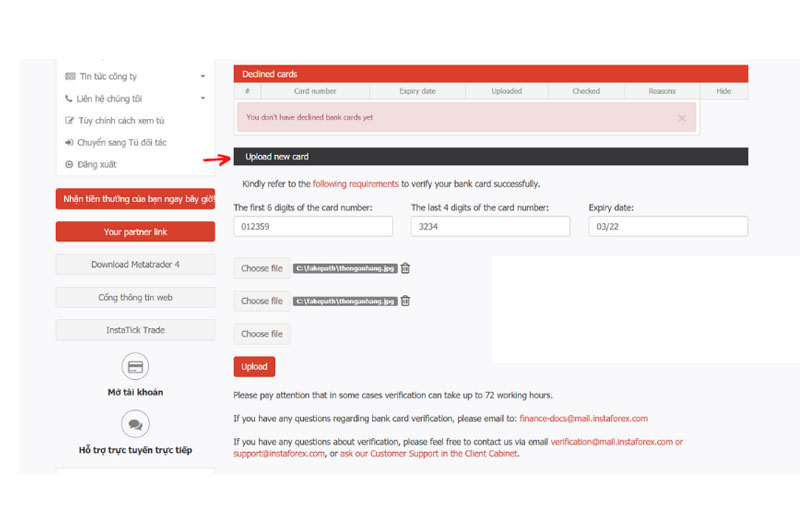800x522 pixels.
Task: Click the Expiry date column header
Action: pyautogui.click(x=417, y=91)
